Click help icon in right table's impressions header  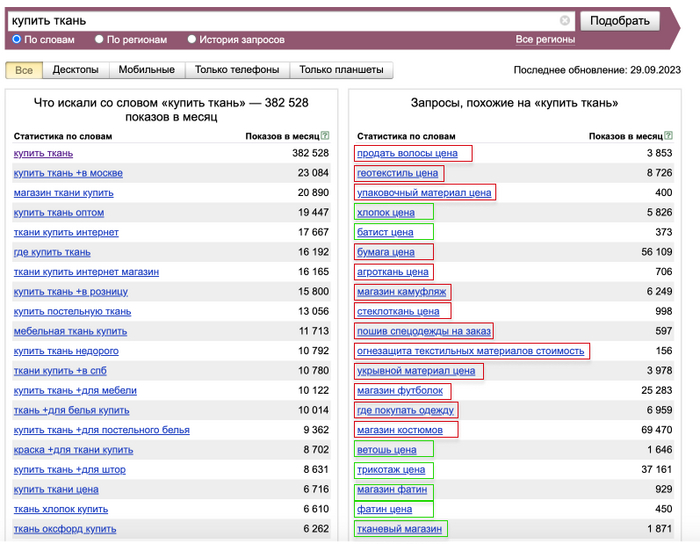tap(668, 136)
